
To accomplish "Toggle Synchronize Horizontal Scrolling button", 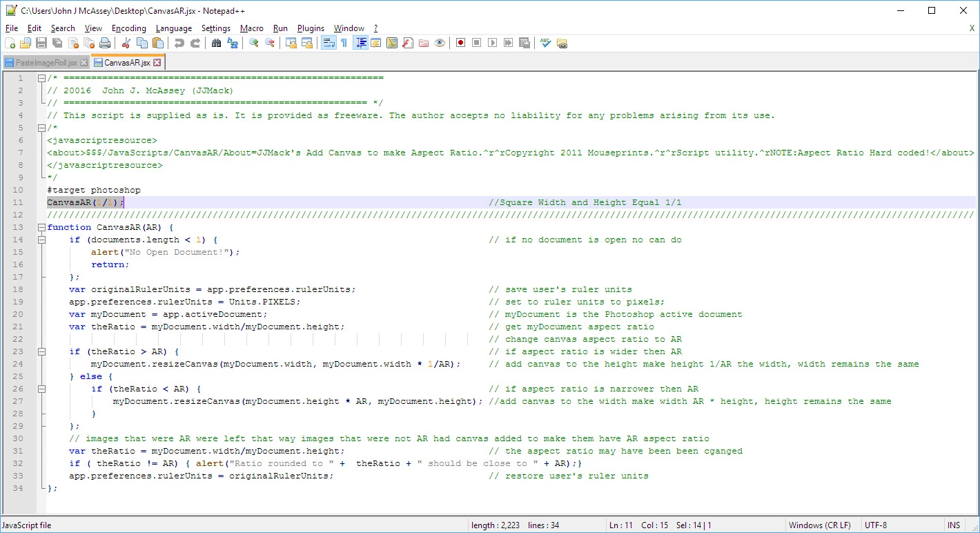I will [x=307, y=43].
